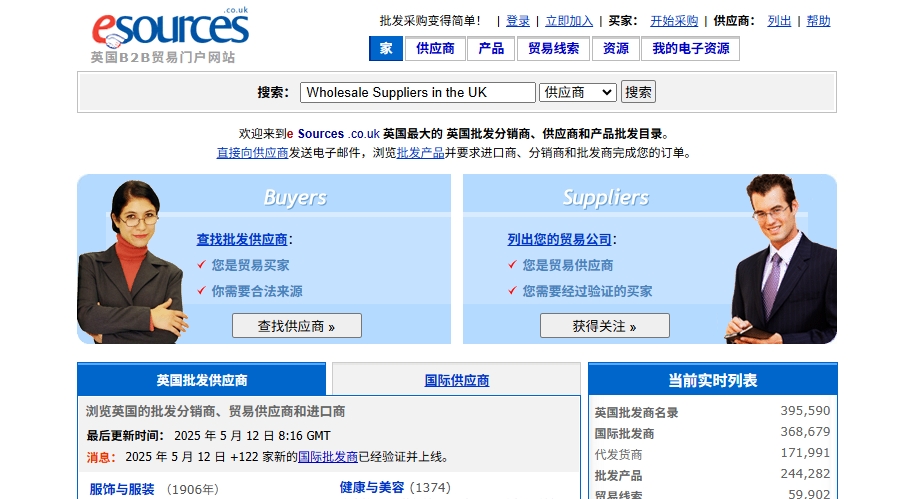The height and width of the screenshot is (499, 900).
Task: Click the 列出您的贸易公司 link
Action: [560, 239]
